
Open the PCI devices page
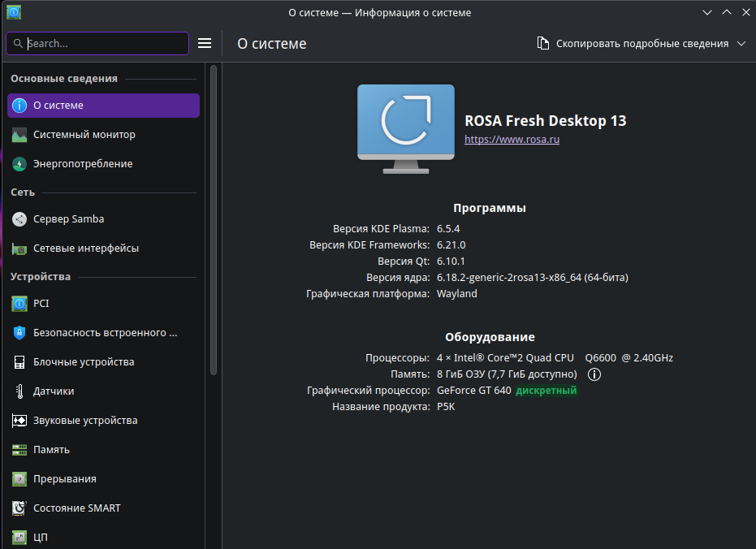pos(103,303)
